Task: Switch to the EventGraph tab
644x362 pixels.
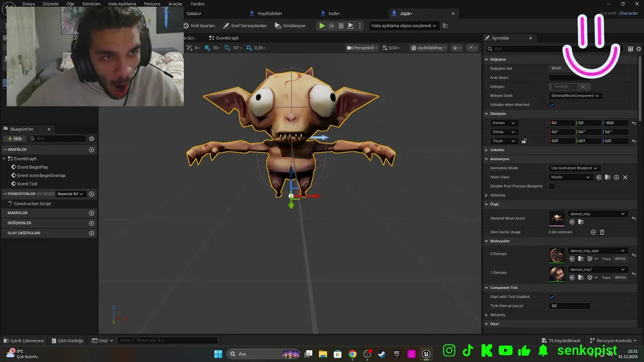Action: (x=224, y=38)
